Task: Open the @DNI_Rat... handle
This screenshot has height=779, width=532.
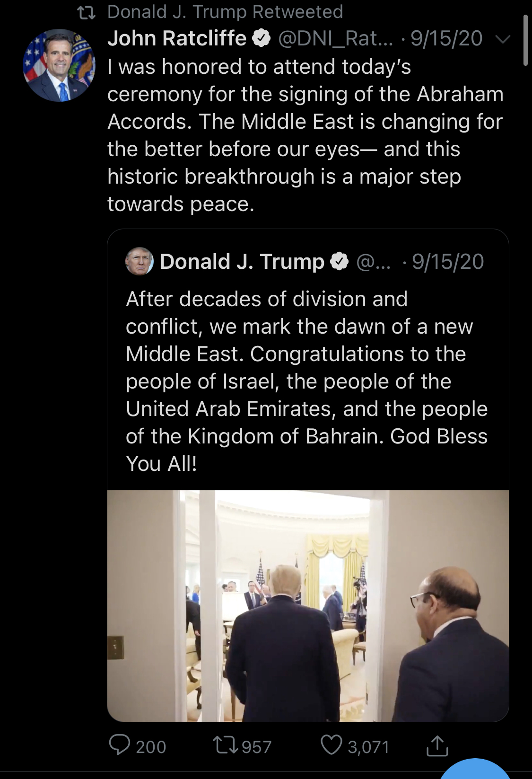Action: pyautogui.click(x=336, y=38)
